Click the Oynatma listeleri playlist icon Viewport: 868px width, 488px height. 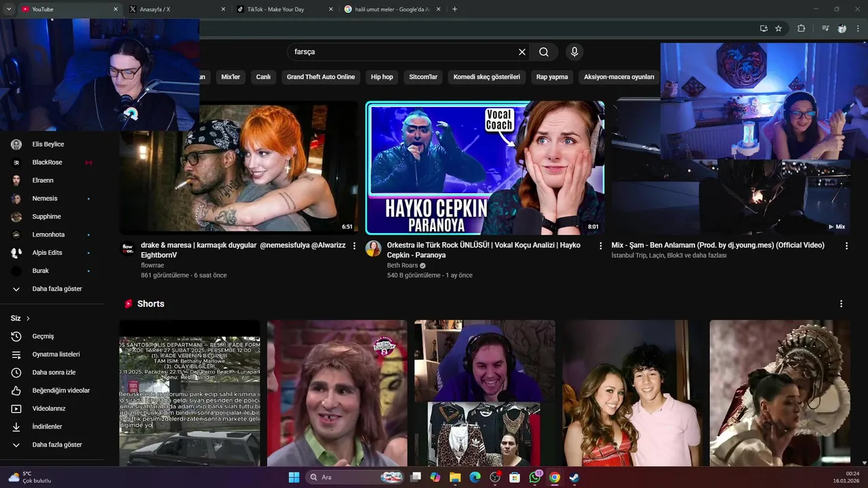[x=16, y=354]
